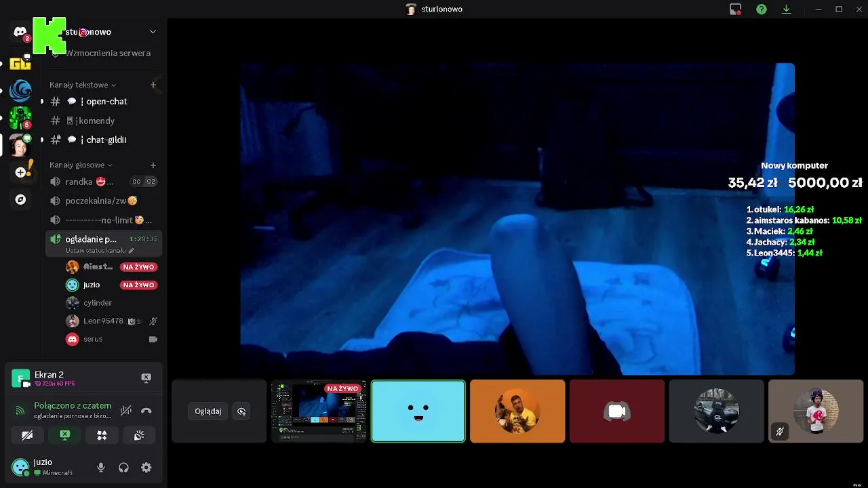868x488 pixels.
Task: Open the smiling face photo server icon
Action: (20, 145)
